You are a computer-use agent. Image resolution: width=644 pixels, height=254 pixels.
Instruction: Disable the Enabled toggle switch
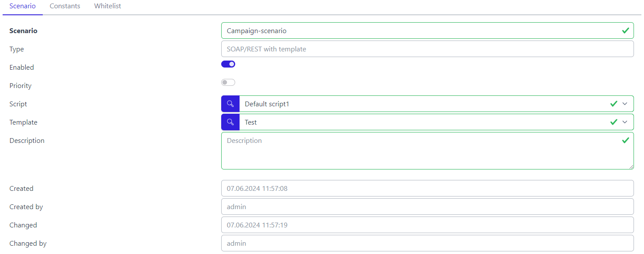click(228, 64)
